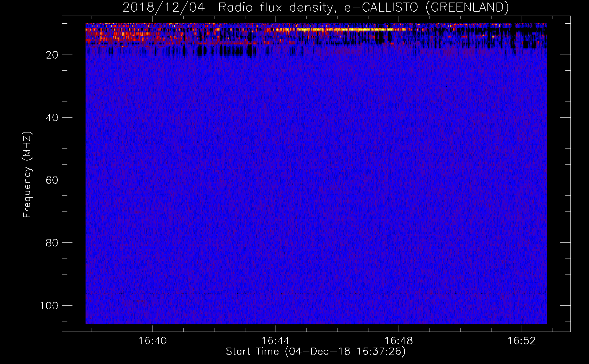Click the '60' frequency tick label
This screenshot has width=589, height=364.
point(52,180)
